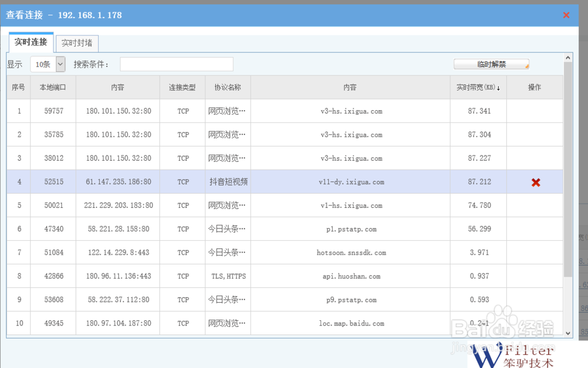Click 抖音短视频 protocol cell
This screenshot has width=588, height=368.
[228, 182]
